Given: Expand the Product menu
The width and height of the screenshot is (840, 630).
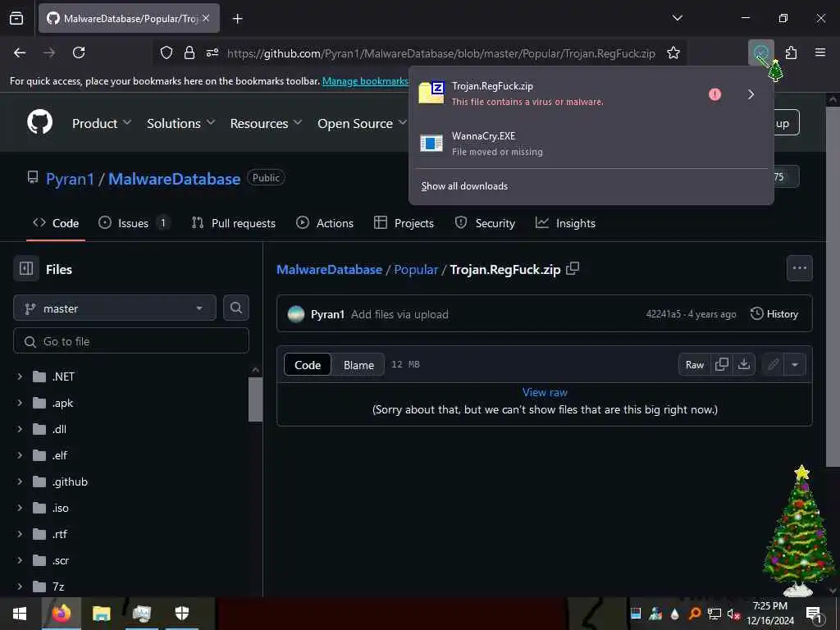Looking at the screenshot, I should pos(101,123).
